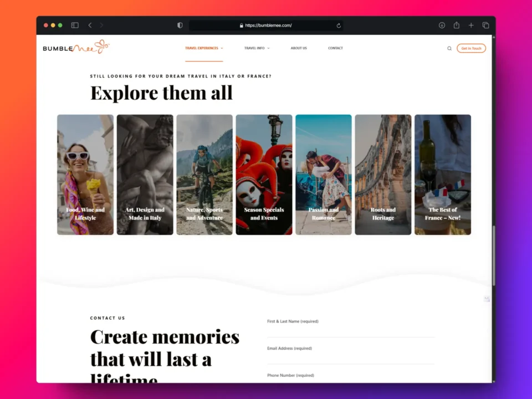
Task: Click the share icon in toolbar
Action: [457, 25]
